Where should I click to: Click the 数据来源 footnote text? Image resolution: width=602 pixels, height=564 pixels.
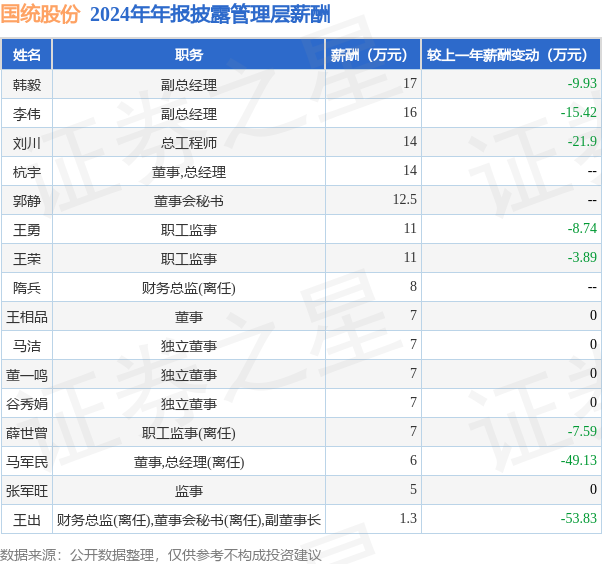160,555
